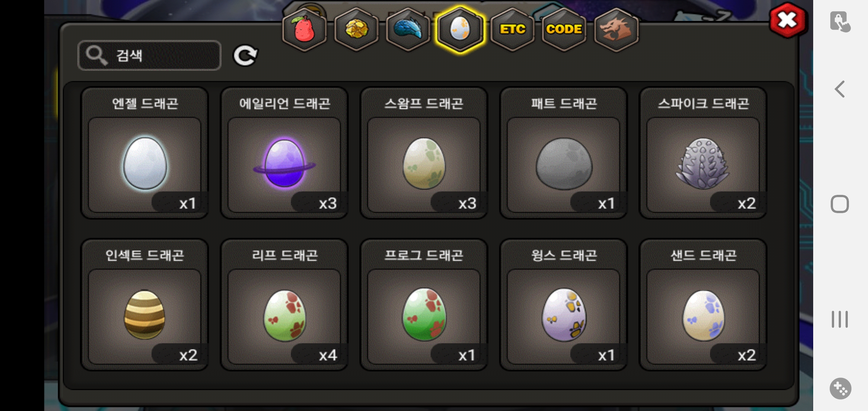
Task: Open the red fruit food tab
Action: point(304,29)
